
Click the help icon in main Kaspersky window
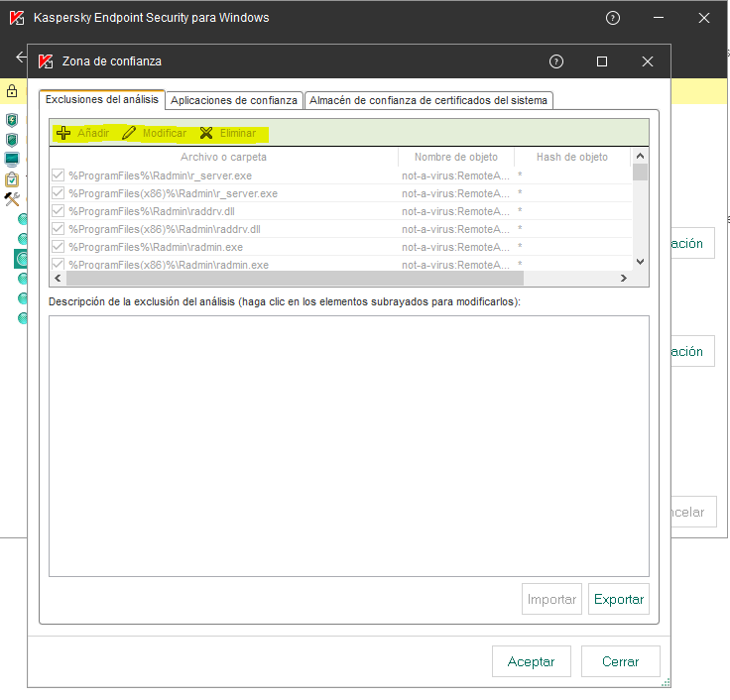click(613, 18)
